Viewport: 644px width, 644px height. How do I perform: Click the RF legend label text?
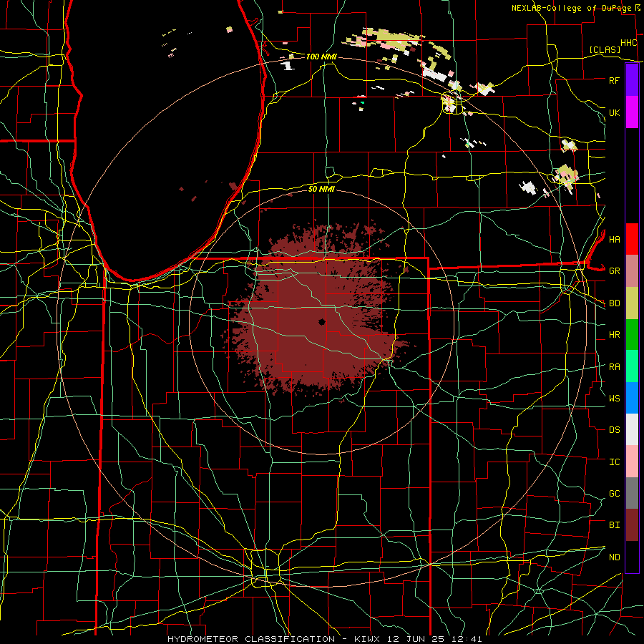[x=614, y=80]
